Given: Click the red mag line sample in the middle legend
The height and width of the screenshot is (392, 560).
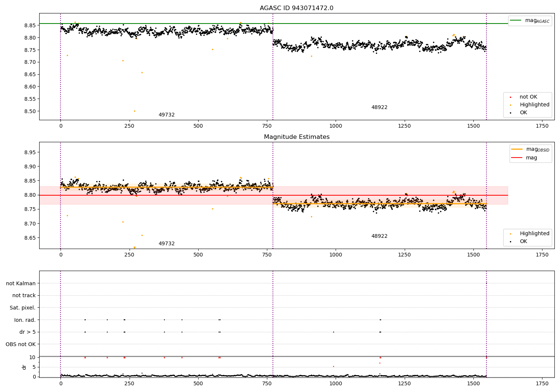Looking at the screenshot, I should click(x=517, y=158).
